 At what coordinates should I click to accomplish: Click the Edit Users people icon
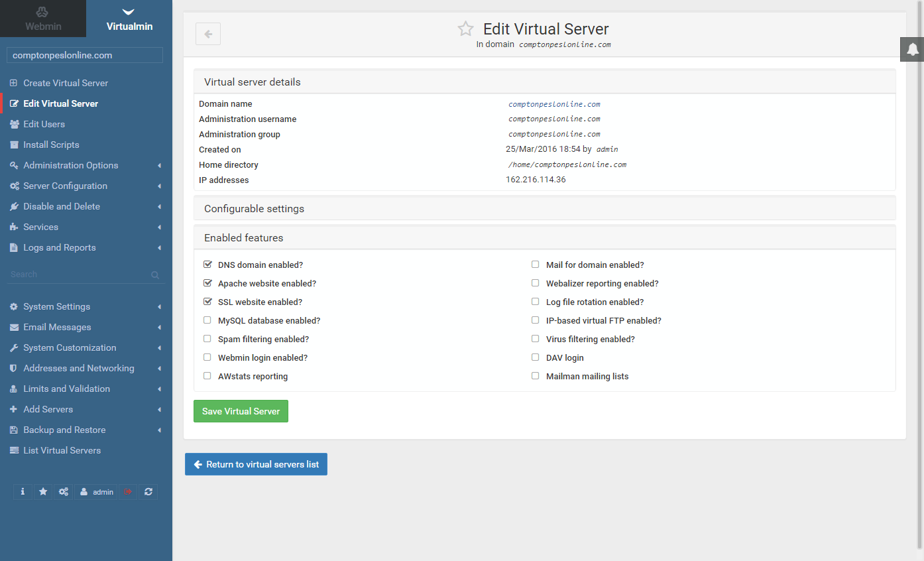(x=14, y=124)
